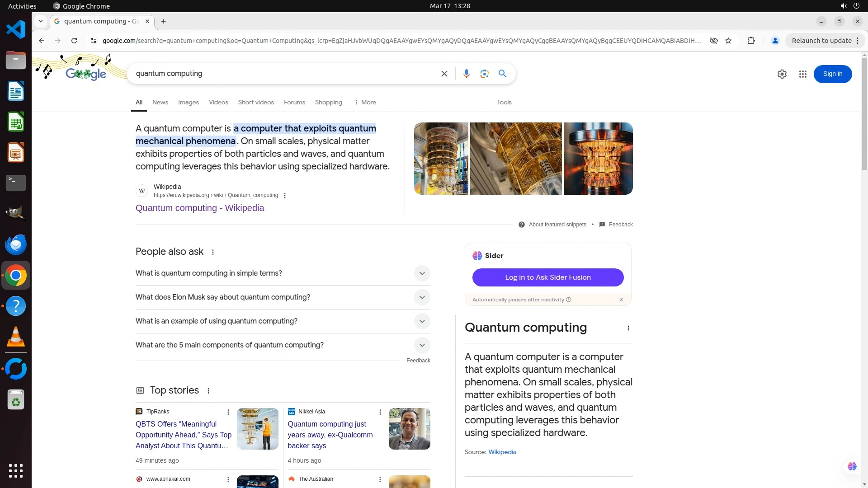Switch to the News tab
The height and width of the screenshot is (488, 868).
[160, 103]
